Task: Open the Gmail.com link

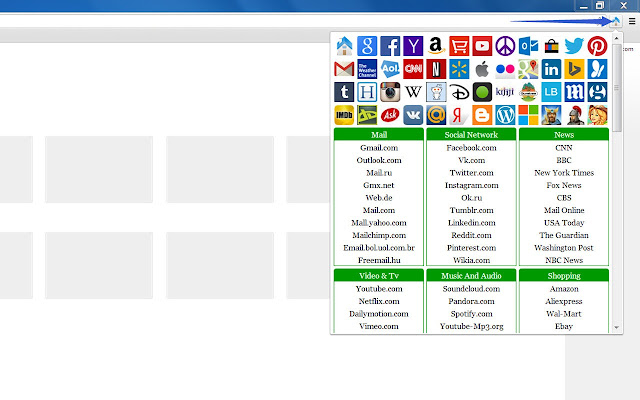Action: 379,148
